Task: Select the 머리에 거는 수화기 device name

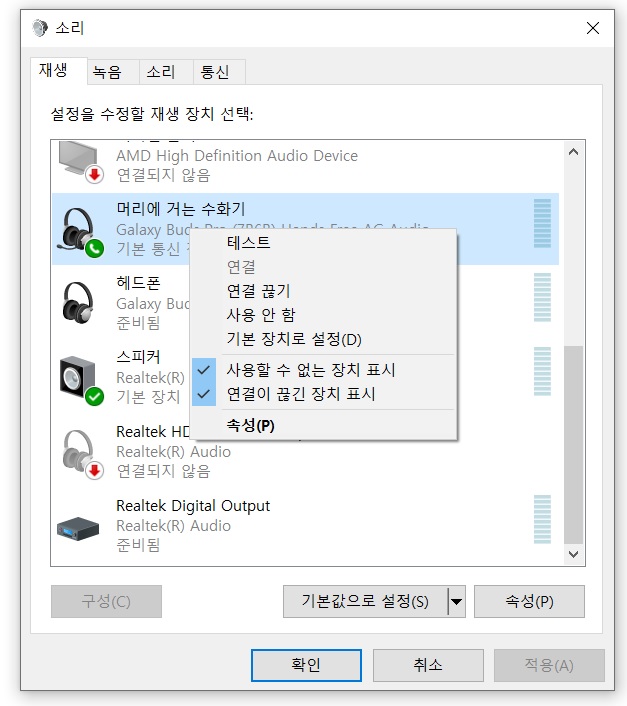Action: click(x=180, y=209)
